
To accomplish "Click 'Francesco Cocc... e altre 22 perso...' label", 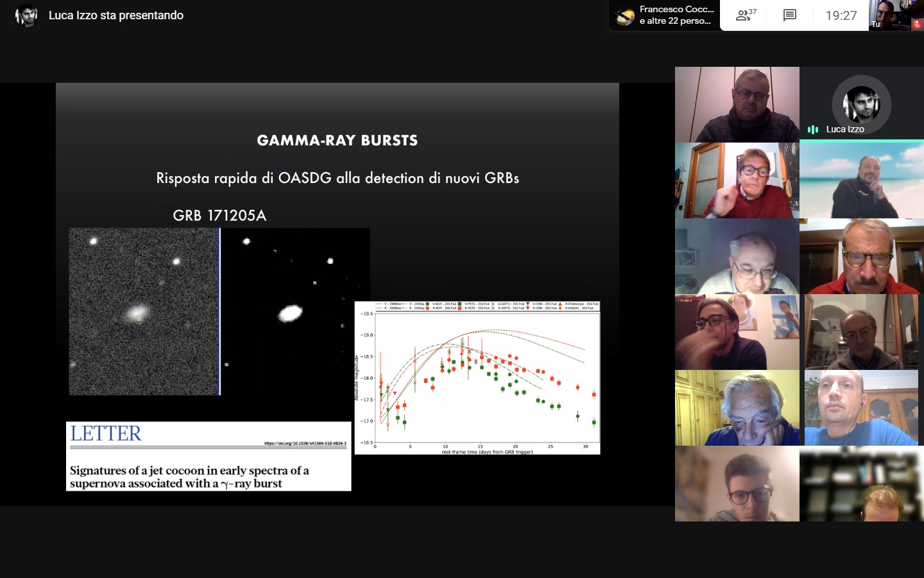I will click(x=676, y=15).
